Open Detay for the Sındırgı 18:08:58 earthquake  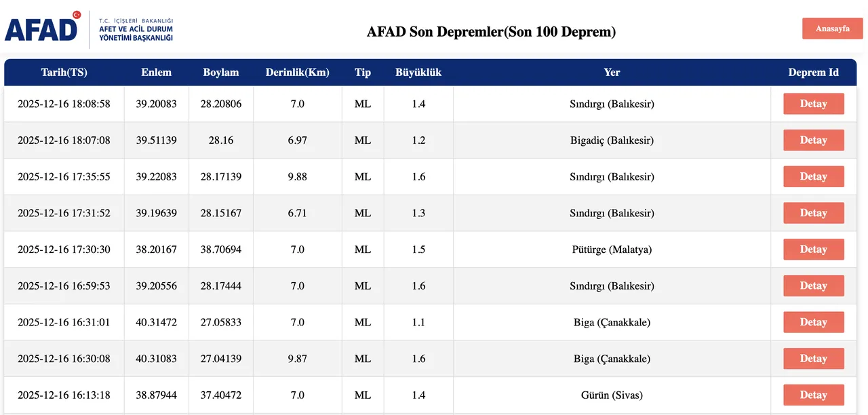point(813,104)
